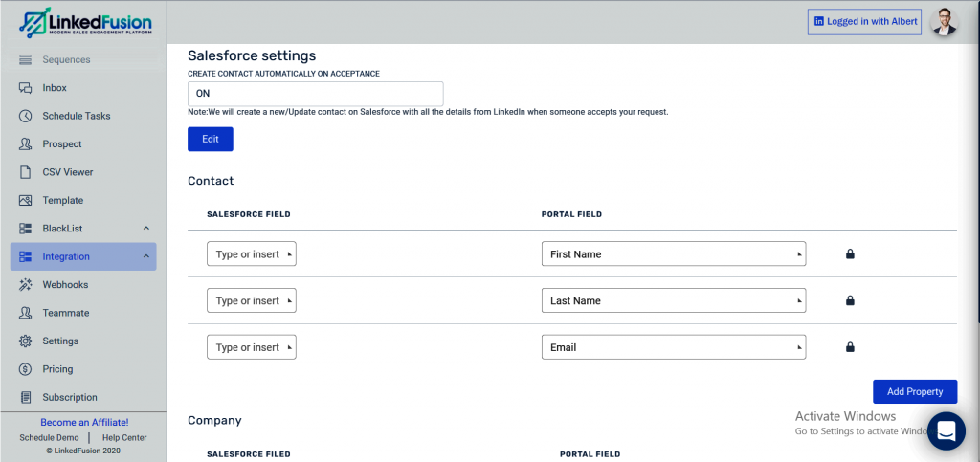
Task: Open Schedule Tasks page
Action: click(x=77, y=116)
